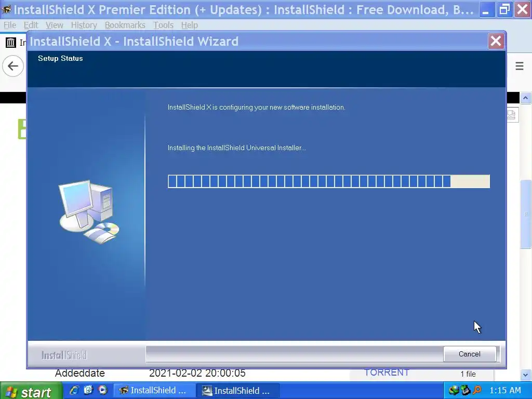Launch the media player quick launch icon
Image resolution: width=532 pixels, height=399 pixels.
tap(103, 391)
